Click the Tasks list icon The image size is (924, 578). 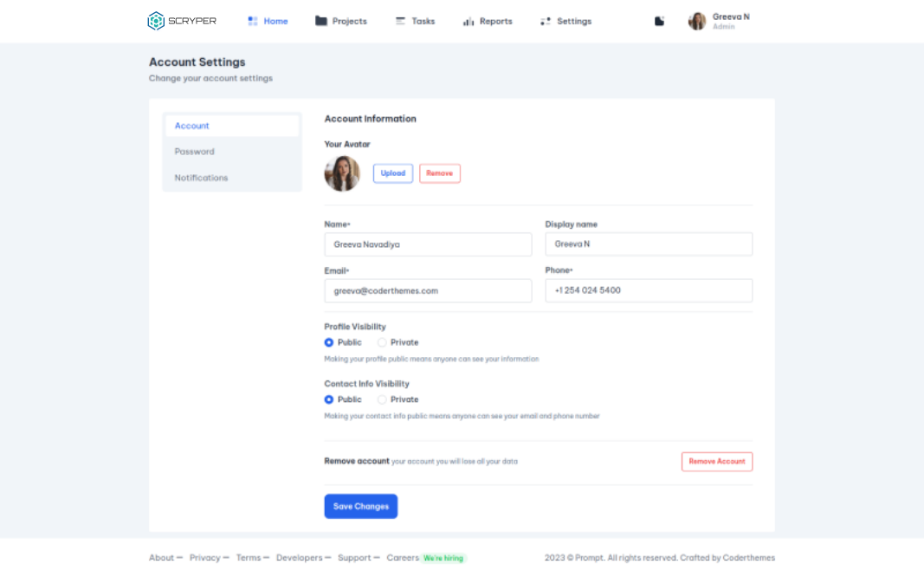point(401,21)
